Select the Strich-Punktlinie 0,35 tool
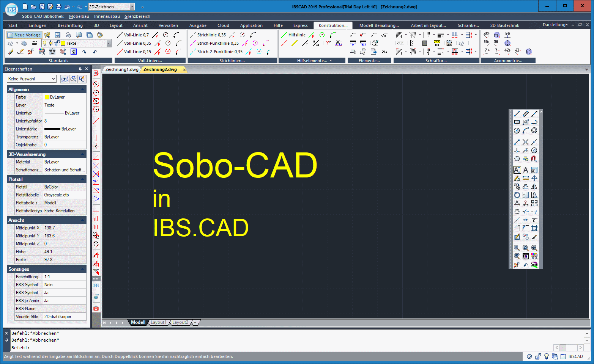The height and width of the screenshot is (364, 594). (214, 43)
